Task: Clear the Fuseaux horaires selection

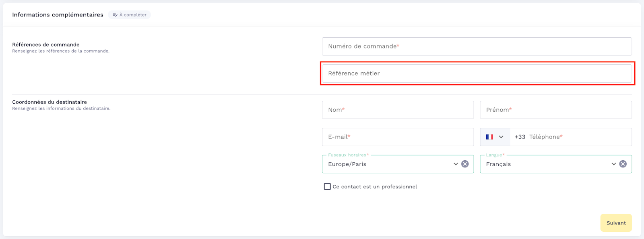Action: pyautogui.click(x=465, y=164)
